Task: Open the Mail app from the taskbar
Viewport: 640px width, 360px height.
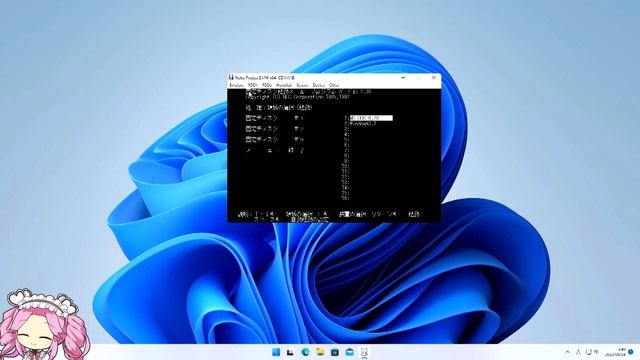Action: tap(349, 352)
